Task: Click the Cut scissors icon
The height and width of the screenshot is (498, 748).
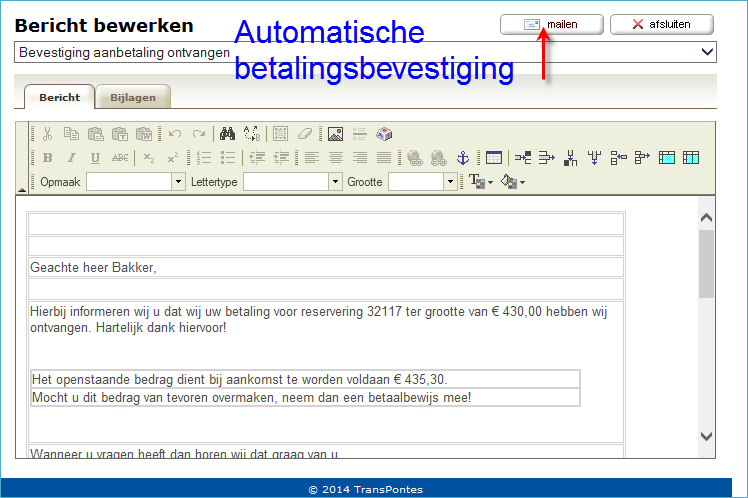Action: click(x=47, y=133)
